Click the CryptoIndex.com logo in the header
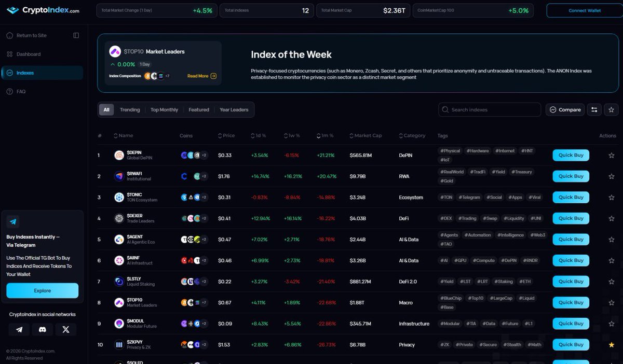 point(42,10)
